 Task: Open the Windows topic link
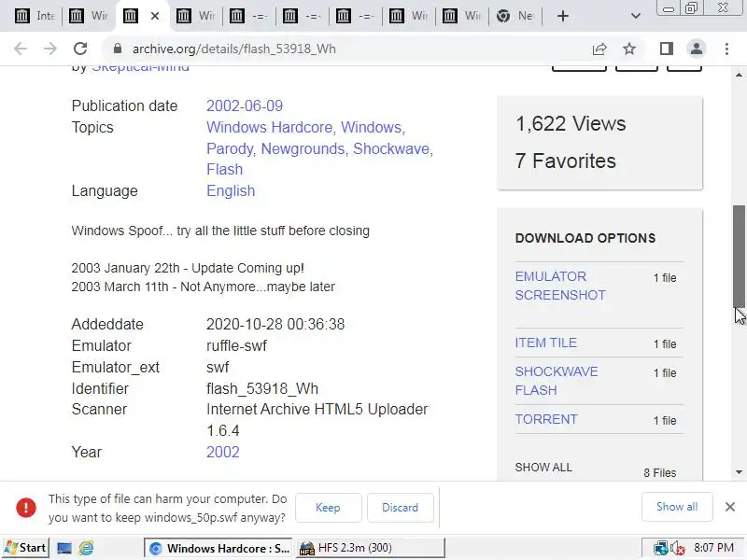point(373,128)
